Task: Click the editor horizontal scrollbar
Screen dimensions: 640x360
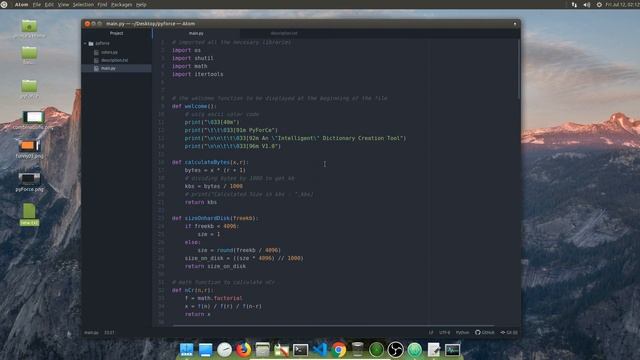Action: coord(333,325)
